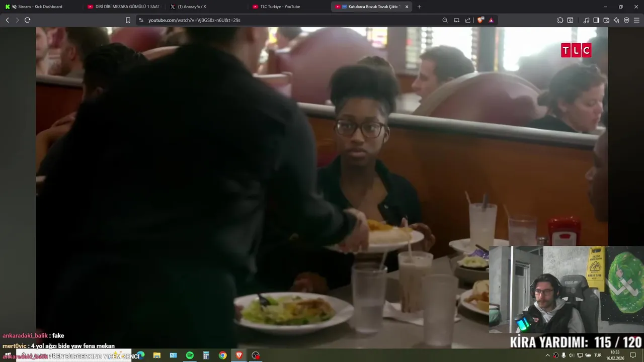The width and height of the screenshot is (644, 362).
Task: Open Windows notification center
Action: point(633,355)
